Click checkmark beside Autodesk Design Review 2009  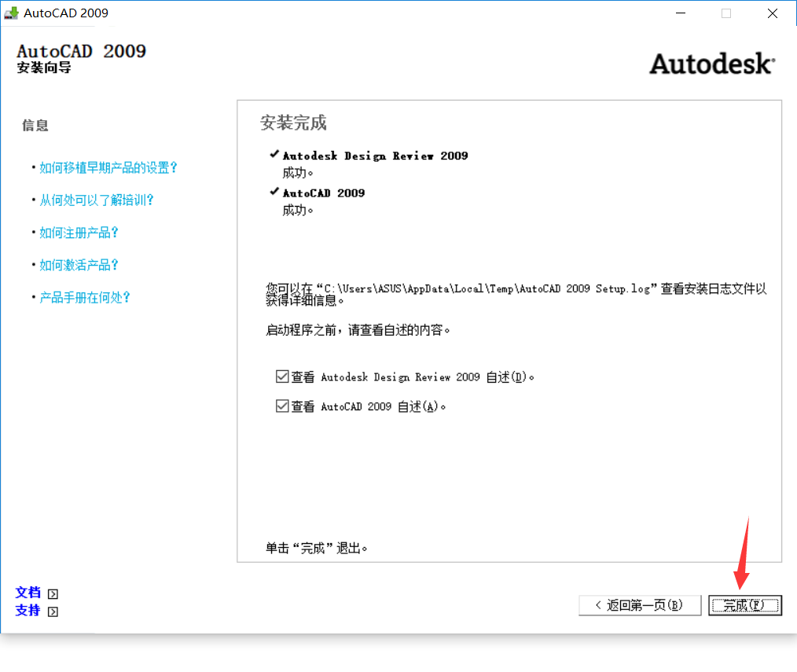(274, 155)
